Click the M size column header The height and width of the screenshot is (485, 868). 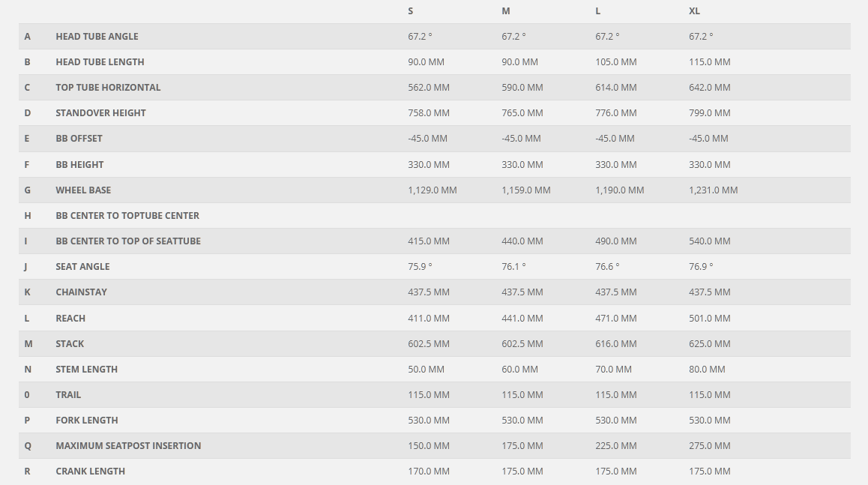[x=505, y=11]
